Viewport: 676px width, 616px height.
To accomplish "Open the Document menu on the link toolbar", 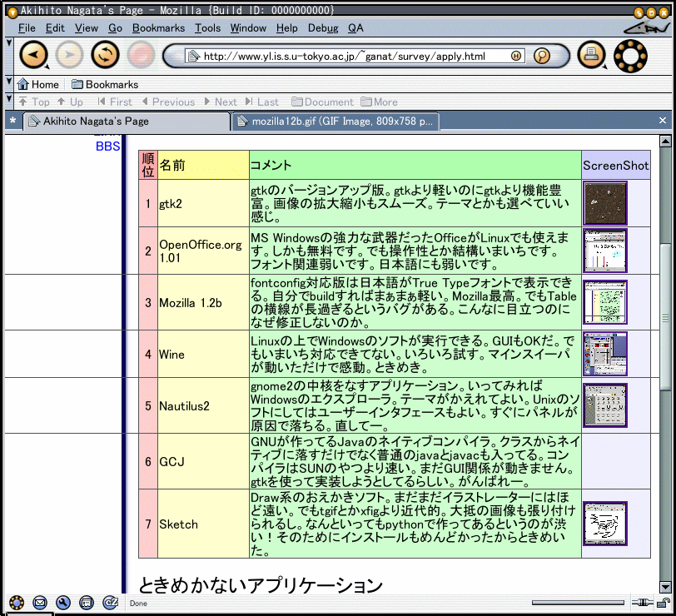I will pyautogui.click(x=322, y=102).
